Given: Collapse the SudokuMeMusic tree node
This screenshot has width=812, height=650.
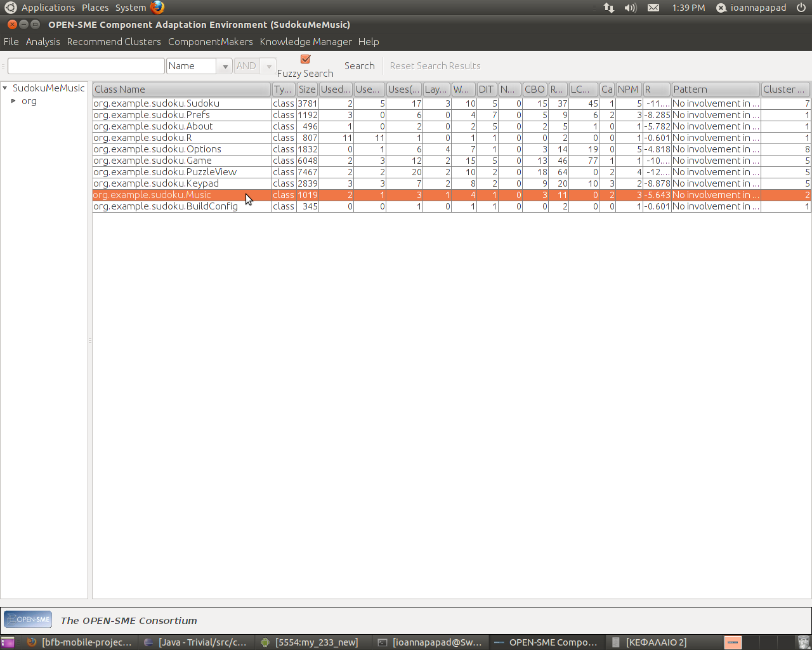Looking at the screenshot, I should (5, 88).
